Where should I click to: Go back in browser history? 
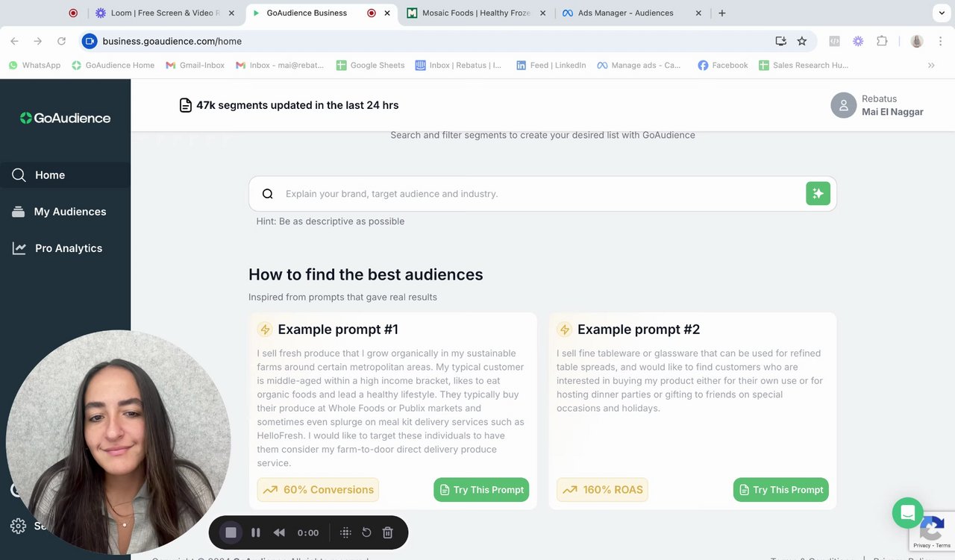[x=15, y=41]
